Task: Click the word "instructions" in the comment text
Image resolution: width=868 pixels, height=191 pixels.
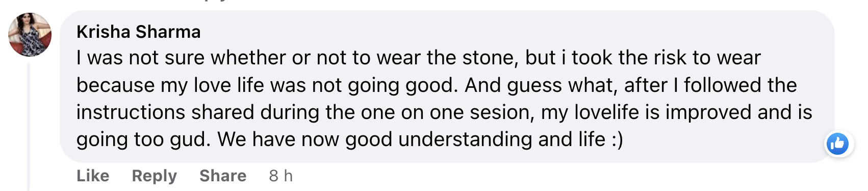Action: (x=131, y=112)
